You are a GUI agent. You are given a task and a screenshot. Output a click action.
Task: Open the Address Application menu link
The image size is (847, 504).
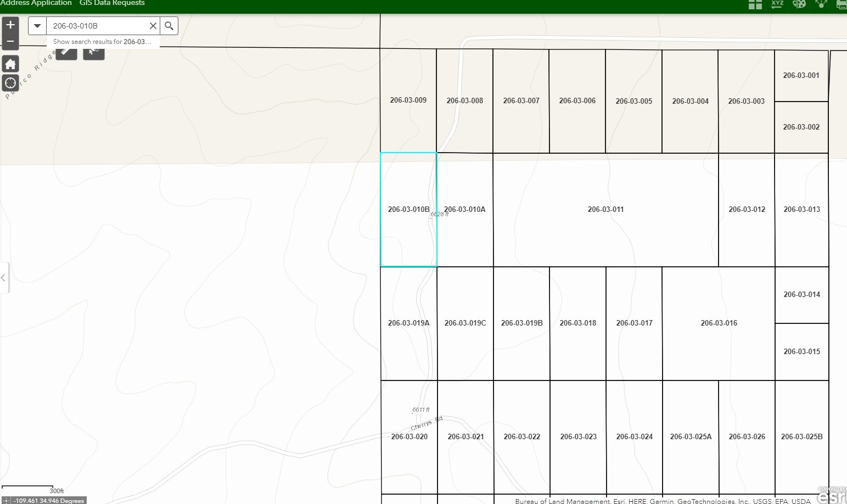click(36, 3)
